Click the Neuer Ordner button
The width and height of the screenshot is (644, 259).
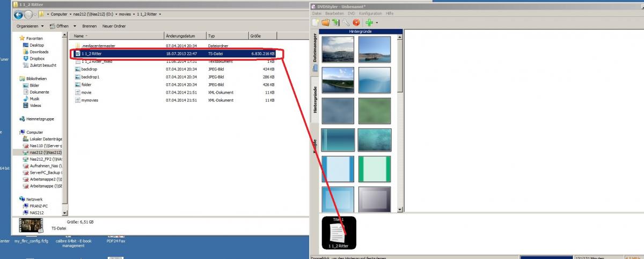(x=114, y=26)
